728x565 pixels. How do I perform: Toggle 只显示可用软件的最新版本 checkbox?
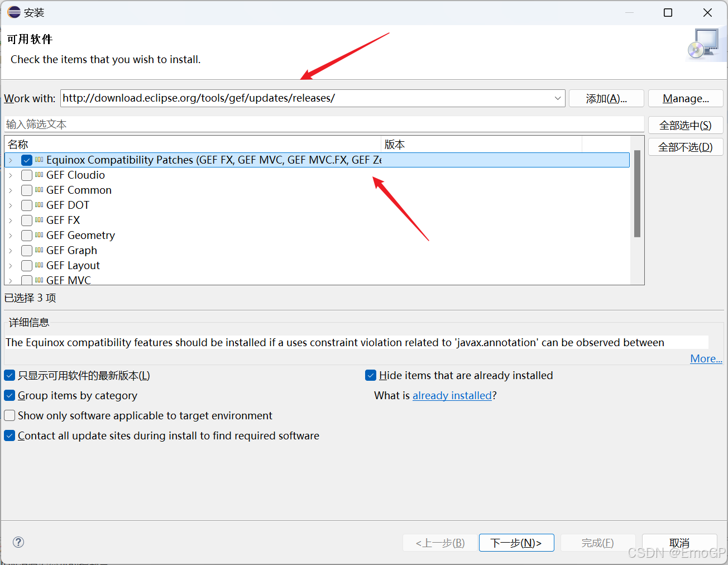tap(9, 375)
